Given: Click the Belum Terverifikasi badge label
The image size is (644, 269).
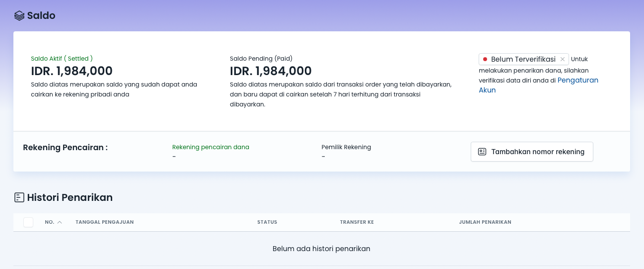Looking at the screenshot, I should tap(523, 59).
